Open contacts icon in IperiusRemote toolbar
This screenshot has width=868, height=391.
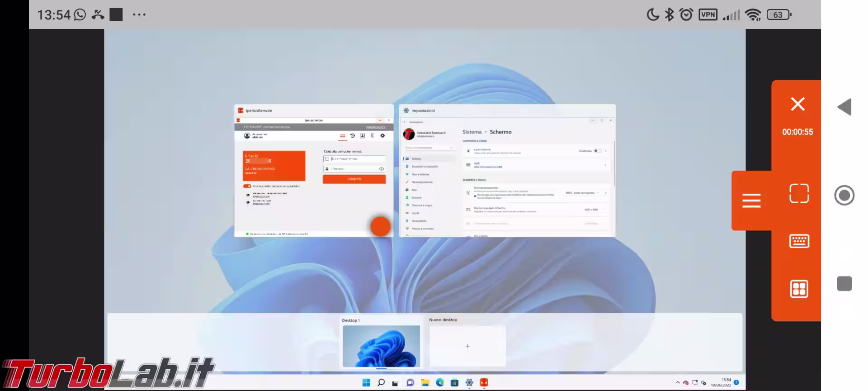(363, 136)
